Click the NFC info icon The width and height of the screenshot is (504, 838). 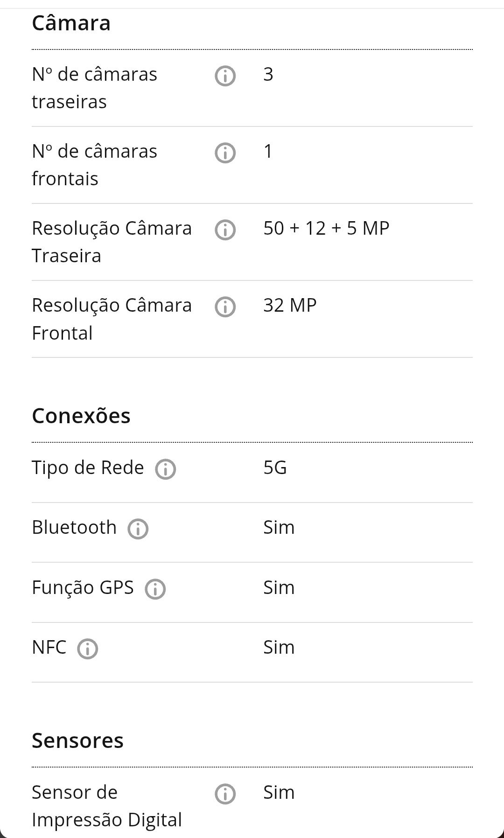pyautogui.click(x=87, y=649)
